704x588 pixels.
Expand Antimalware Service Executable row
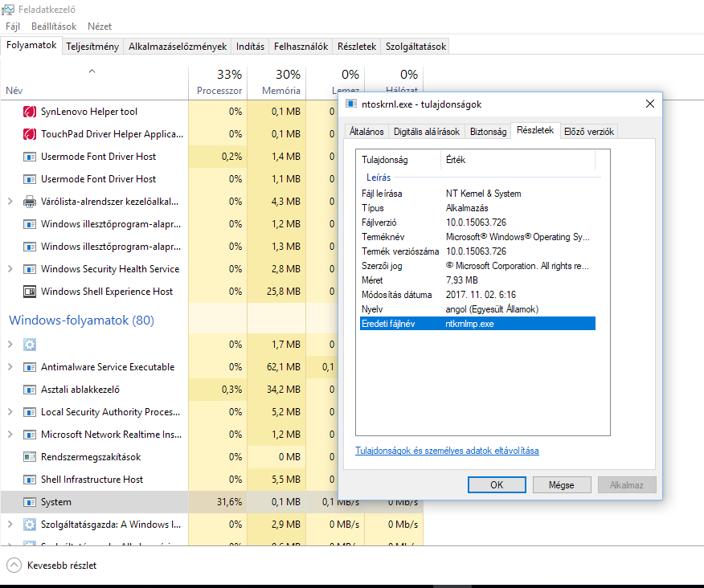(x=10, y=367)
